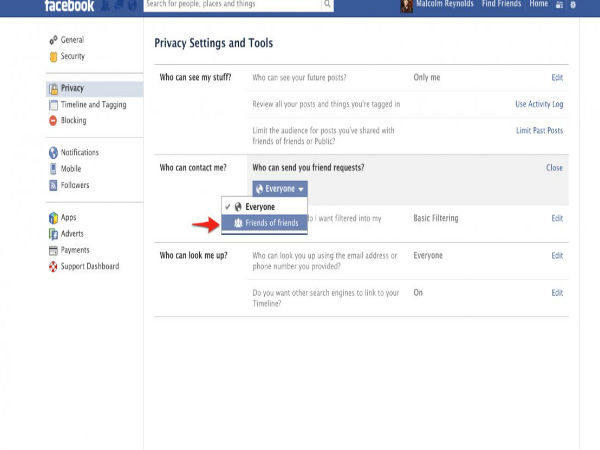Open Security settings section

pyautogui.click(x=72, y=56)
